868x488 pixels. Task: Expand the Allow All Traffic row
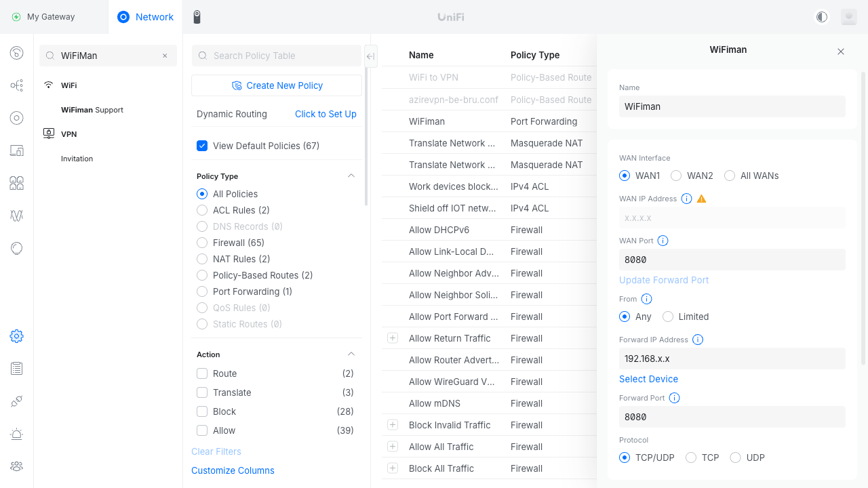coord(393,447)
